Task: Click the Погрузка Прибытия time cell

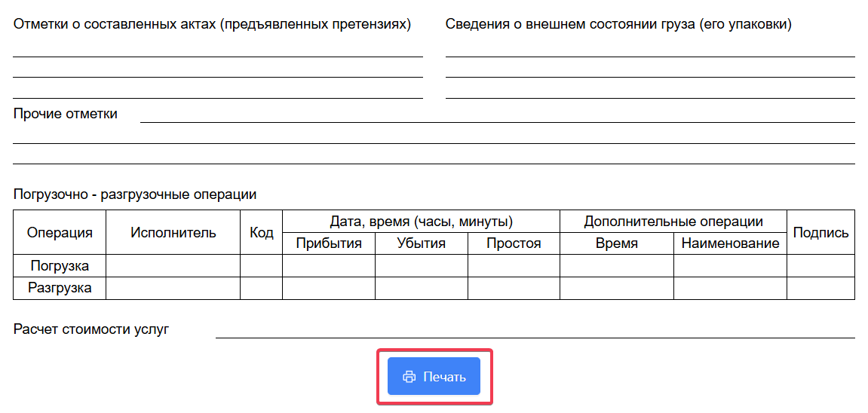Action: [329, 266]
